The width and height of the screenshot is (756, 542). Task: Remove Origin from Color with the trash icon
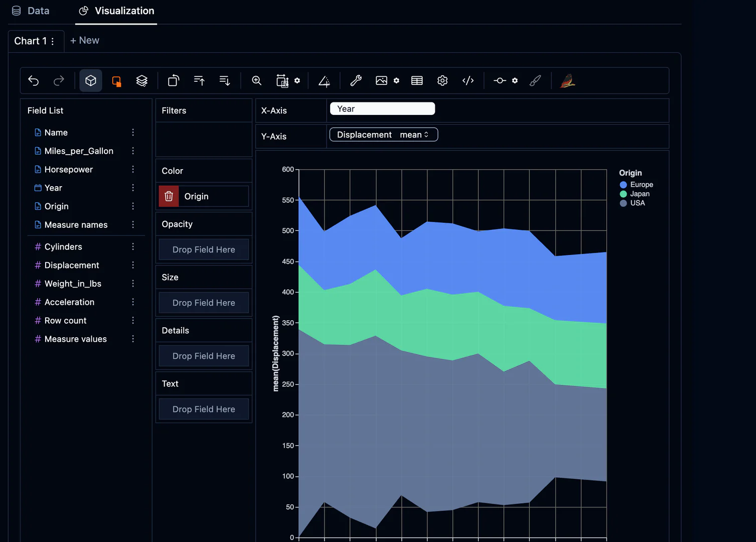(x=168, y=196)
